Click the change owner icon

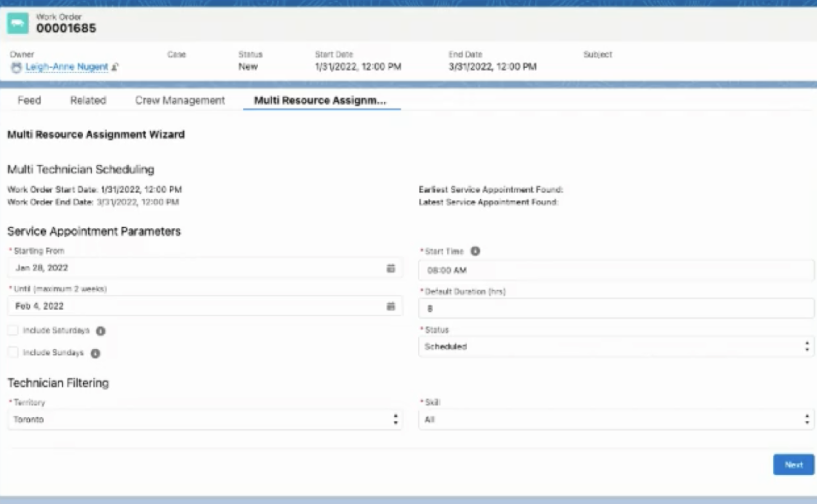[115, 67]
